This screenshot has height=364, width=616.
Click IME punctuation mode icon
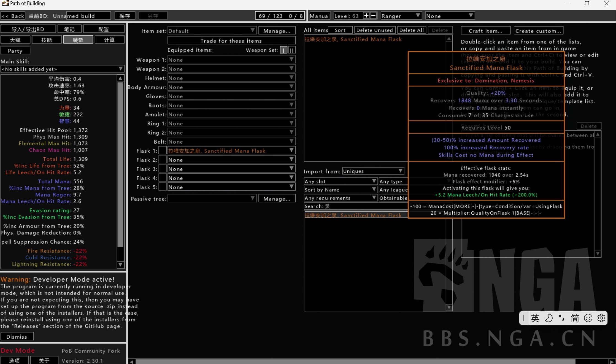561,318
